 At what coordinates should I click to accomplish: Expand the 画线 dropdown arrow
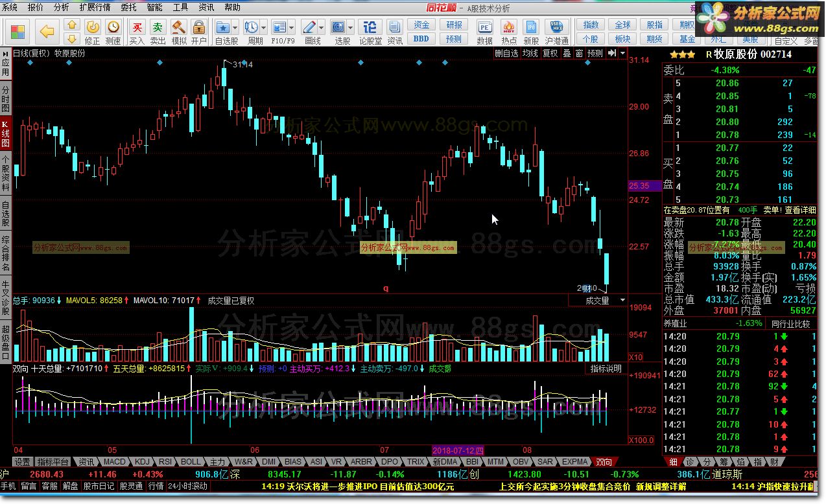pos(321,27)
